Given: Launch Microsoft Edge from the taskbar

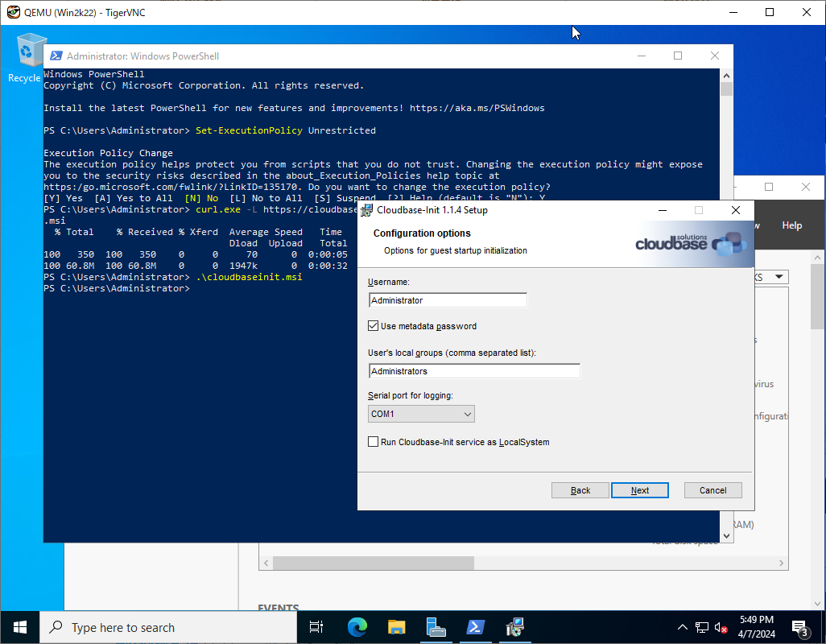Looking at the screenshot, I should (357, 627).
